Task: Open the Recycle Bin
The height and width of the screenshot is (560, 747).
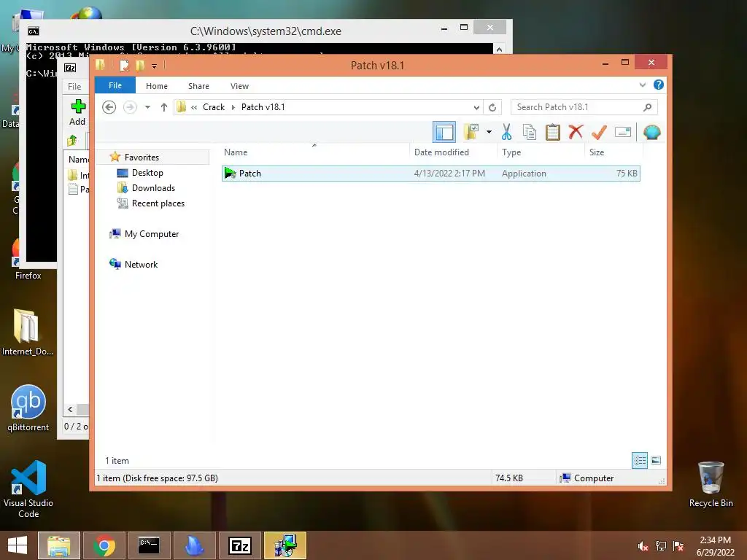Action: tap(711, 484)
